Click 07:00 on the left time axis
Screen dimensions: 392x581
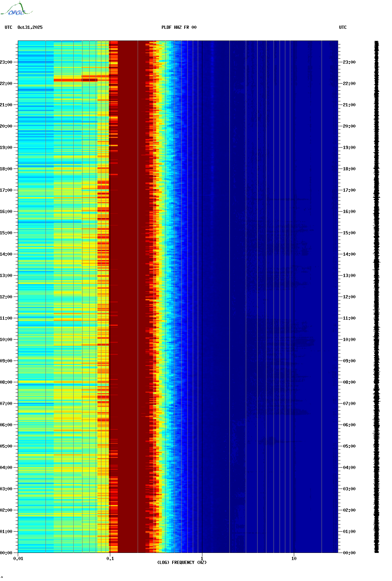tap(6, 404)
